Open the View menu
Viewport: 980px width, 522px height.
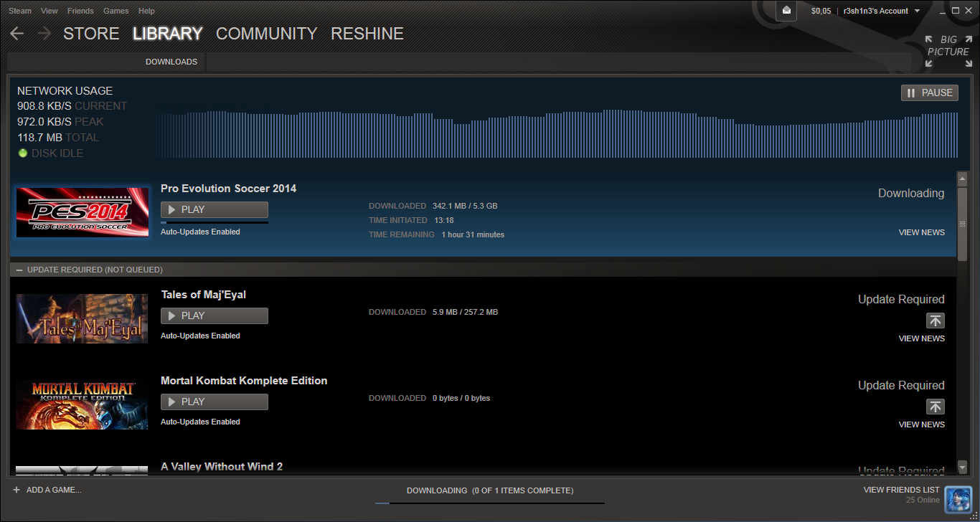tap(50, 11)
